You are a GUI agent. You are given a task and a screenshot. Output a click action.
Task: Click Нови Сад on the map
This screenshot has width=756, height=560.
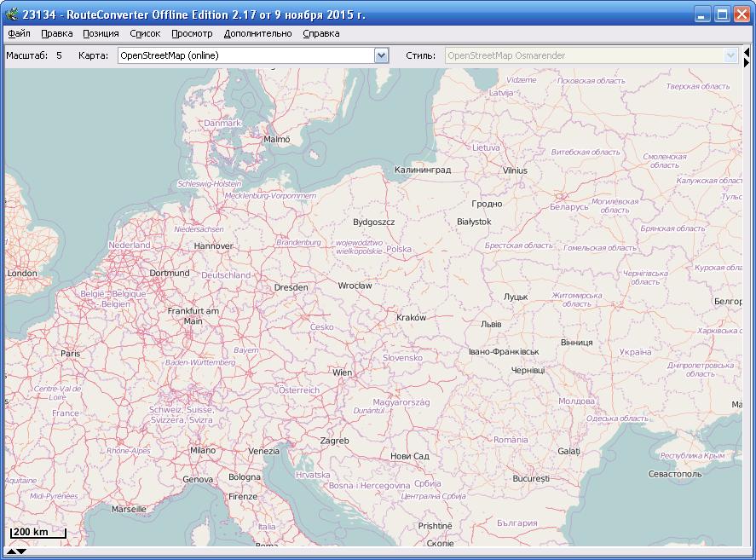coord(409,456)
